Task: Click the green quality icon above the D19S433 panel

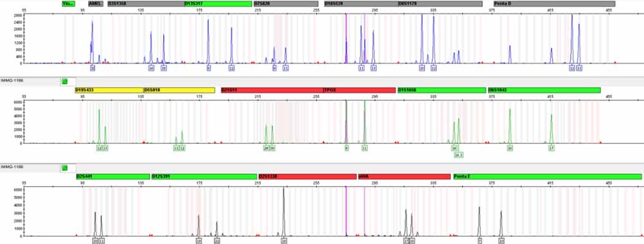Action: [x=64, y=81]
